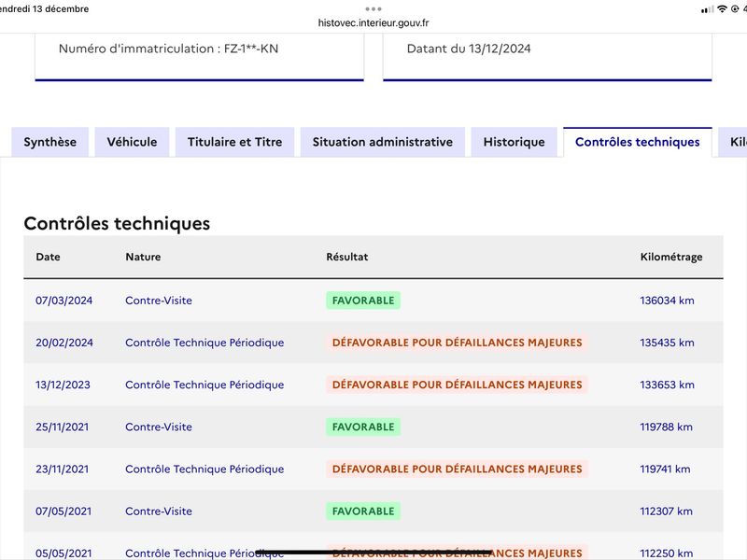Click Contre-Visite in the 07/03/2024 row

[x=159, y=301]
